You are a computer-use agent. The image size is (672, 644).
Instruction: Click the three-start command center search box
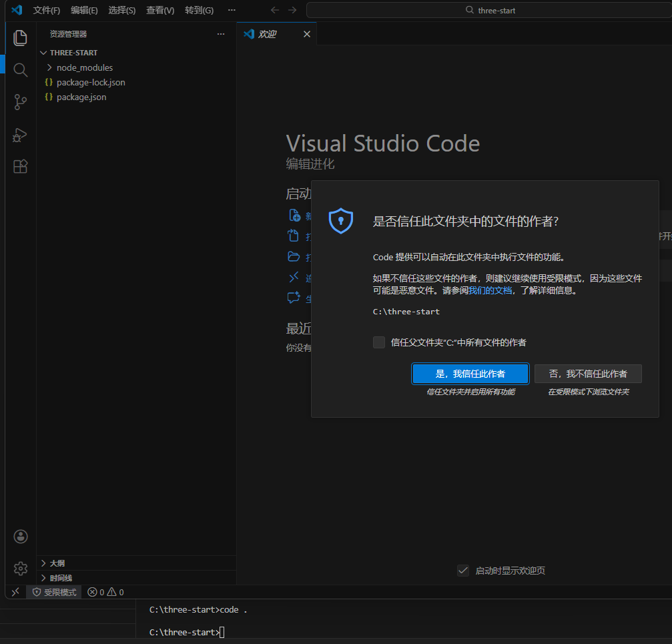click(489, 10)
